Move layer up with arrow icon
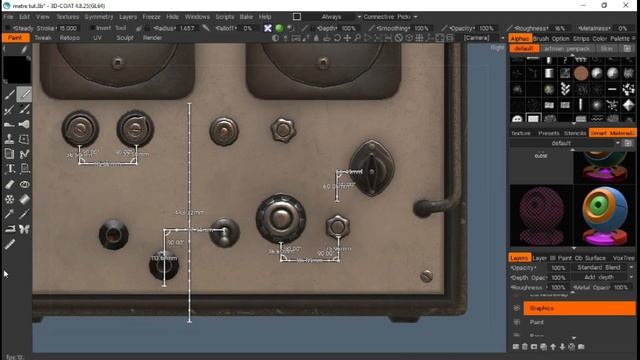Screen dimensions: 640x360 coord(553,347)
